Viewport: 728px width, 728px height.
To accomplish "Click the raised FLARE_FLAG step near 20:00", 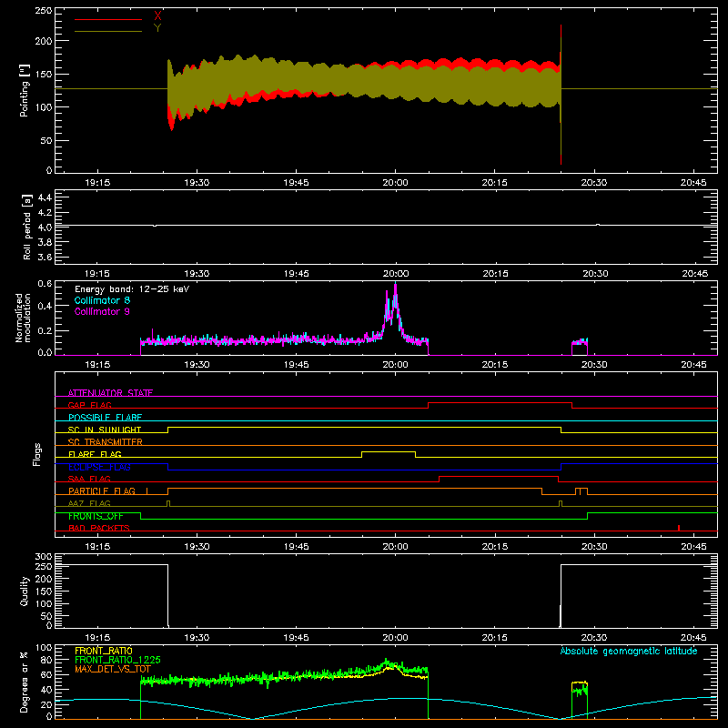I will click(x=389, y=451).
